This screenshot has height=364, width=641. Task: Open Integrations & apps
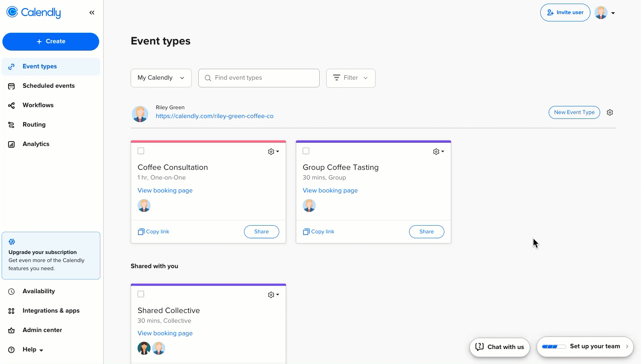pyautogui.click(x=51, y=311)
